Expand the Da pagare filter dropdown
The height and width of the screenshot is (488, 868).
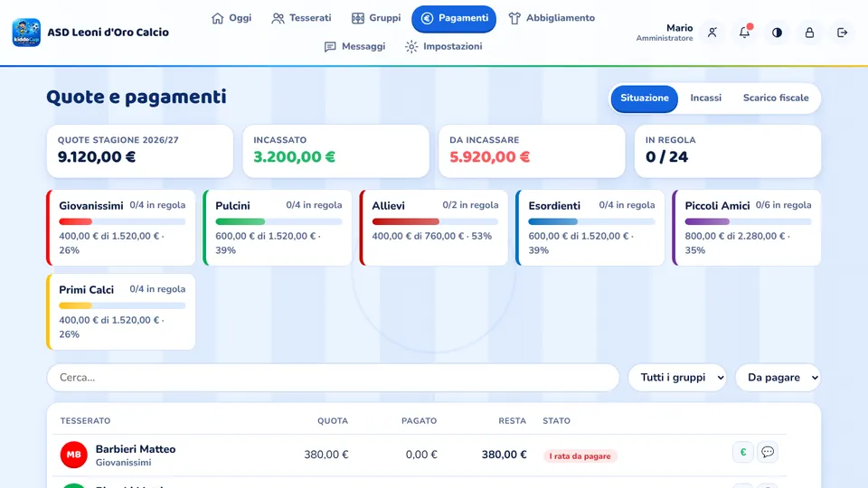click(x=778, y=378)
